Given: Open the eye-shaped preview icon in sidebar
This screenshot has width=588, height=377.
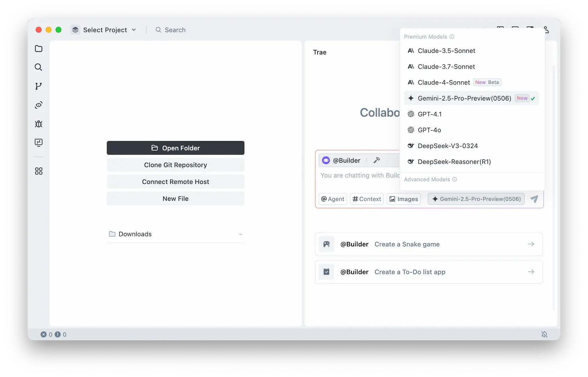Looking at the screenshot, I should pos(39,105).
